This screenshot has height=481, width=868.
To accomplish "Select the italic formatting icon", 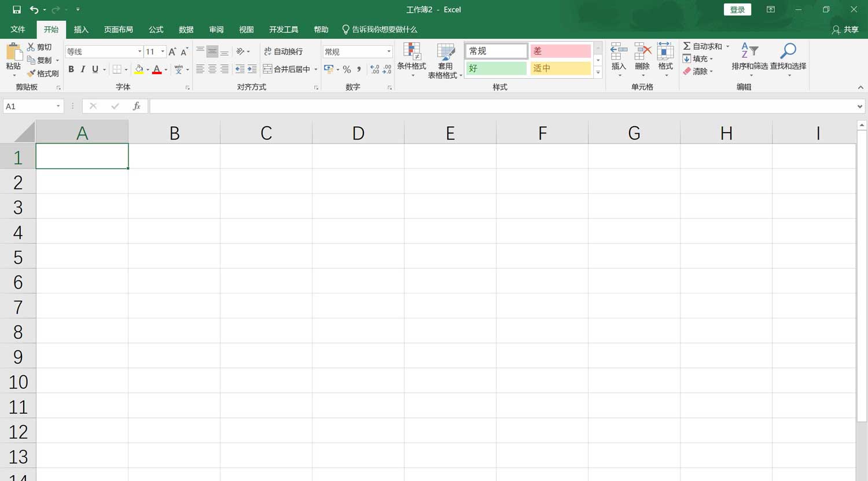I will click(83, 69).
